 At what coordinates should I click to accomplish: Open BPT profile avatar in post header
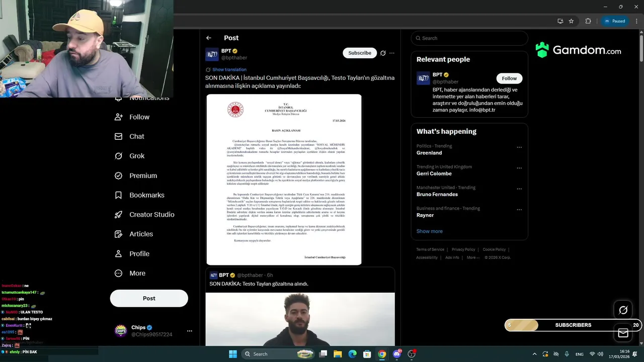click(212, 54)
